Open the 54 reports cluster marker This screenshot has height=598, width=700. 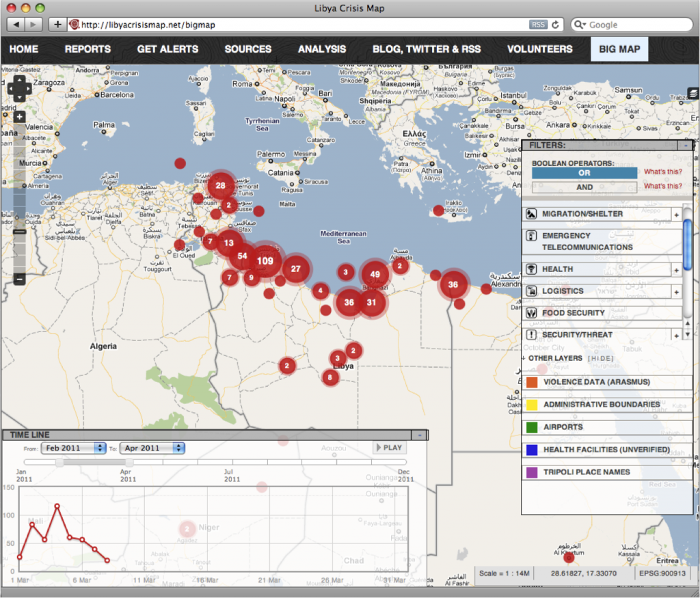click(243, 256)
